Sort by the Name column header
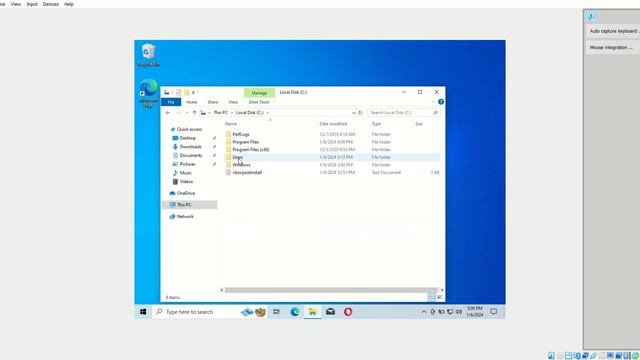 point(231,124)
